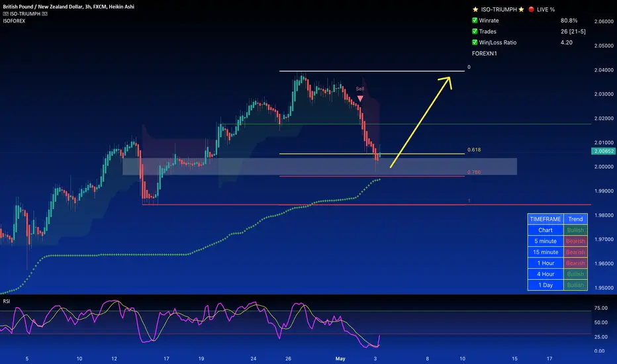
Task: Click the May label on the date axis
Action: tap(340, 359)
